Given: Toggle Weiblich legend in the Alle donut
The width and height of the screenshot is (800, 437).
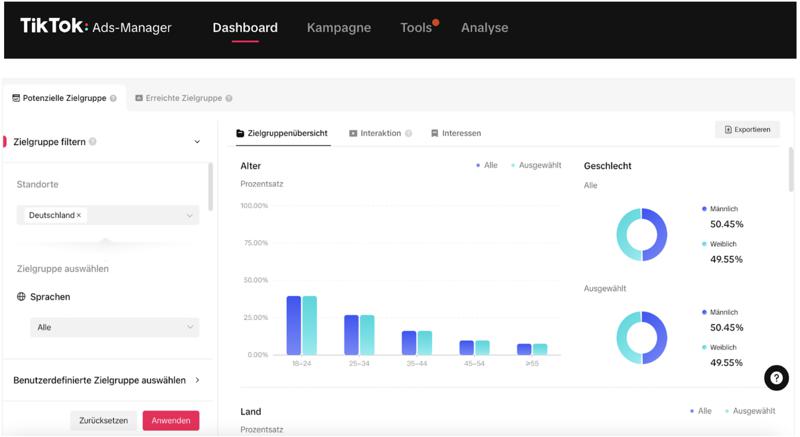Looking at the screenshot, I should [x=719, y=244].
